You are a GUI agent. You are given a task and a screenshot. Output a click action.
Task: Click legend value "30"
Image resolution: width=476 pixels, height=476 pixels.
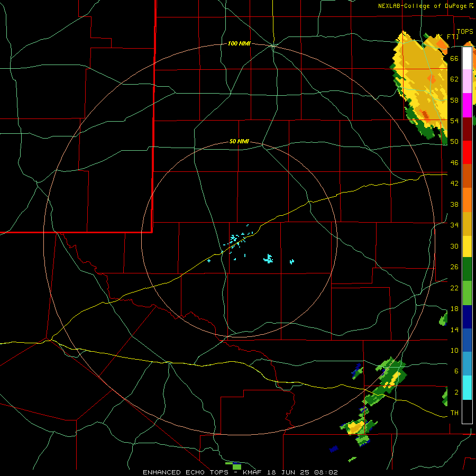(454, 246)
